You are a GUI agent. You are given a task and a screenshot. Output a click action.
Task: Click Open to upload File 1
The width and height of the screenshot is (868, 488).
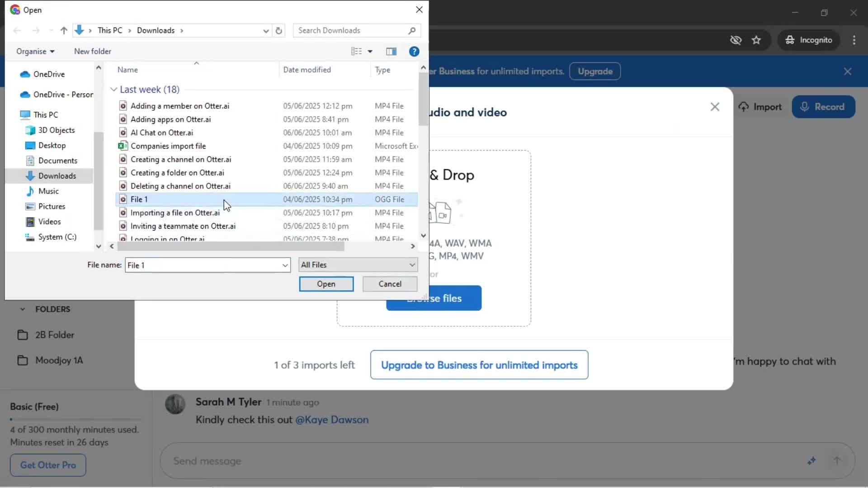(x=326, y=284)
